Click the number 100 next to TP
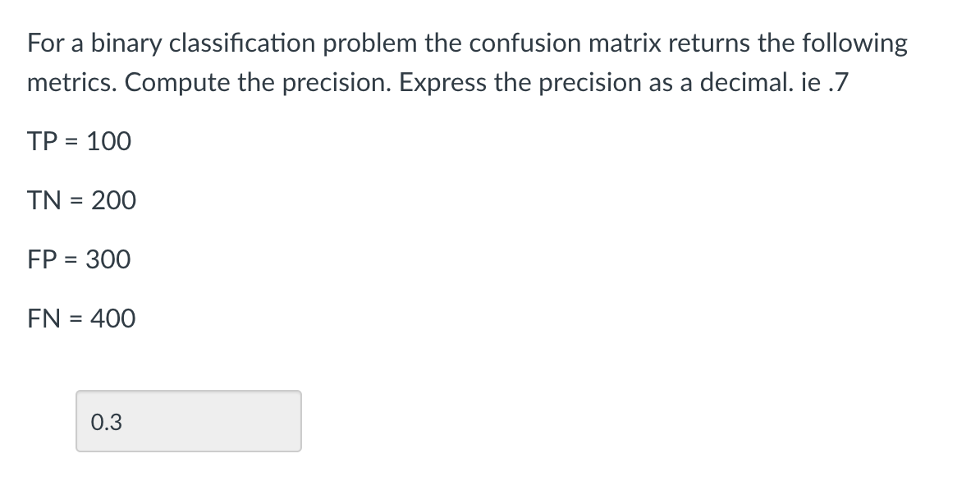This screenshot has height=504, width=980. 109,140
